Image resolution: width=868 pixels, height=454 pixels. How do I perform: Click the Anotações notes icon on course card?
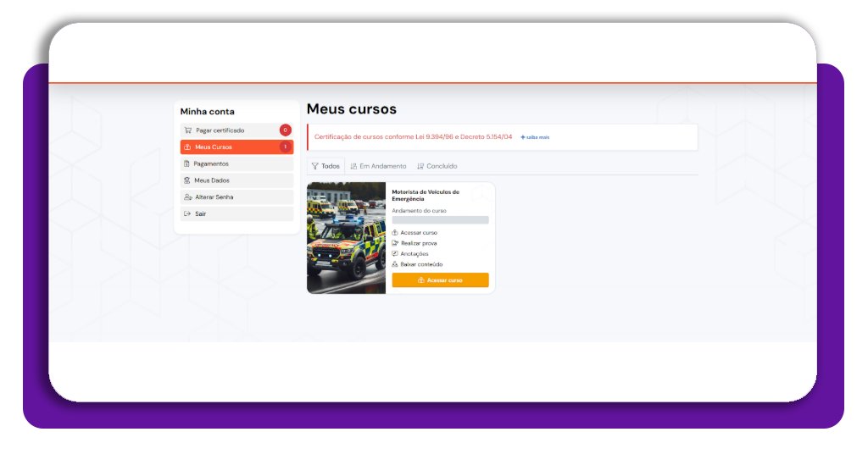395,254
